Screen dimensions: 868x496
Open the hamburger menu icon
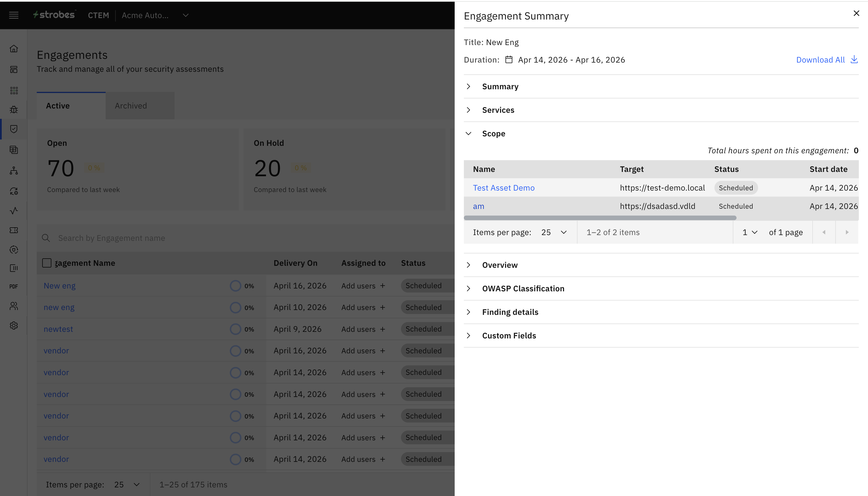[x=13, y=15]
